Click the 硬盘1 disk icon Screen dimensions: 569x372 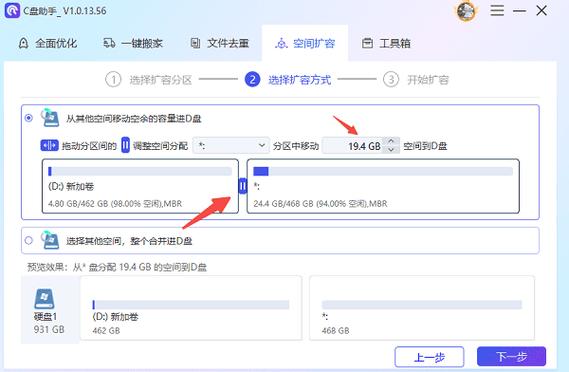(45, 299)
